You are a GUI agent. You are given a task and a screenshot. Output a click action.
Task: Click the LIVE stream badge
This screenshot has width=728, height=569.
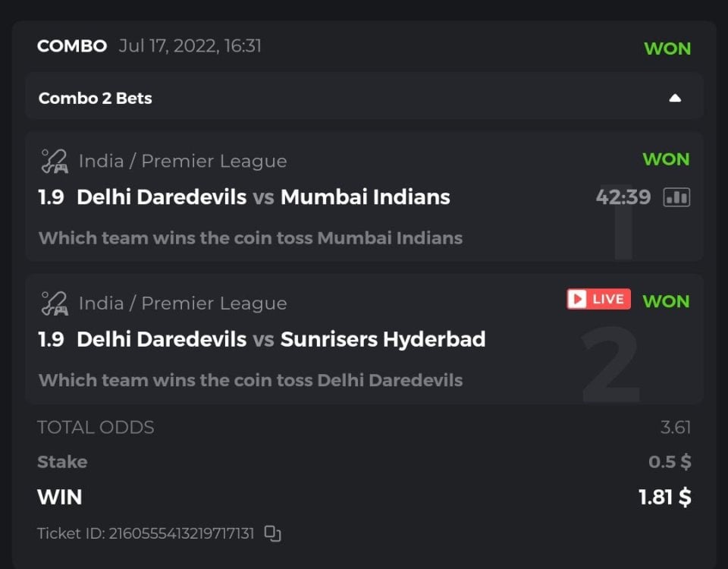[598, 299]
